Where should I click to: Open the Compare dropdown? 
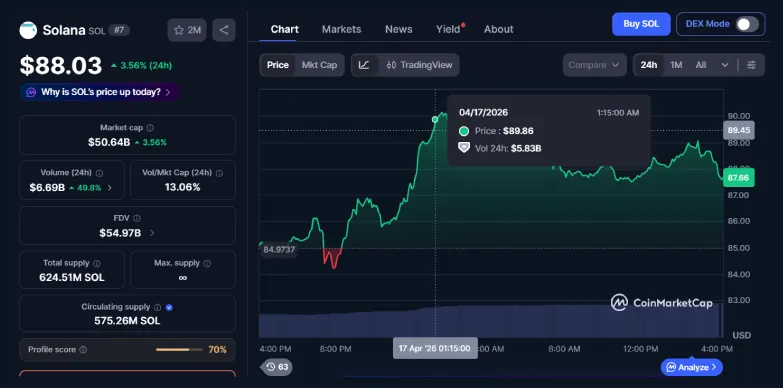click(x=594, y=65)
